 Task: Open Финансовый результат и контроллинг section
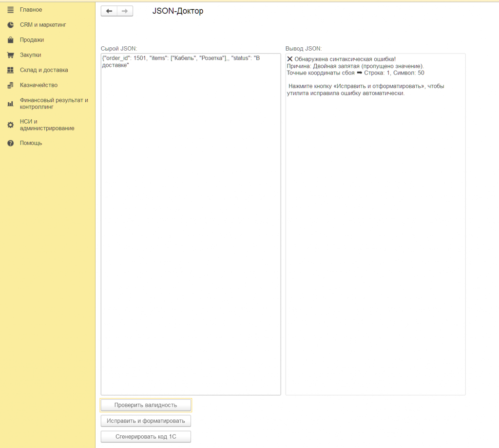point(54,104)
